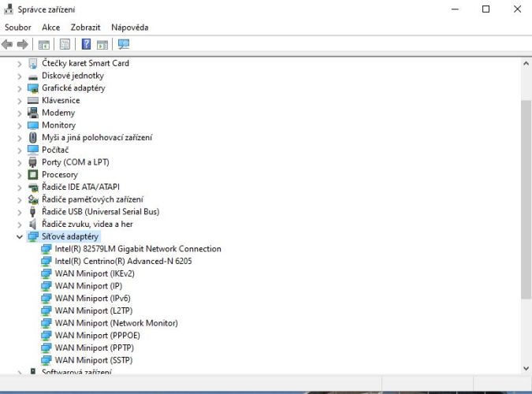Select WAN Miniport (IKEv2)
Screen dimensions: 532x394
click(95, 273)
